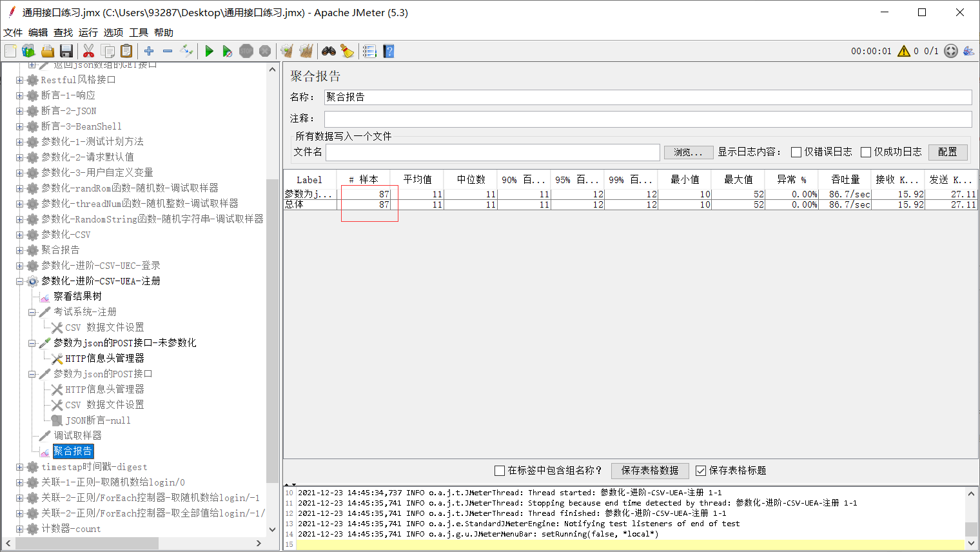Viewport: 980px width, 552px height.
Task: Open the 编辑 menu
Action: pos(38,32)
